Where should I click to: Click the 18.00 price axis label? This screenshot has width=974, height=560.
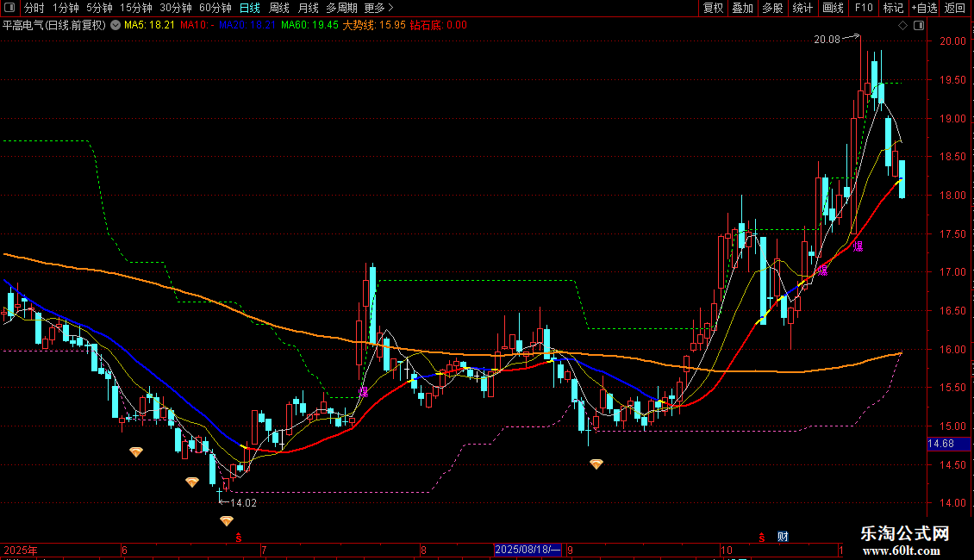click(x=952, y=195)
